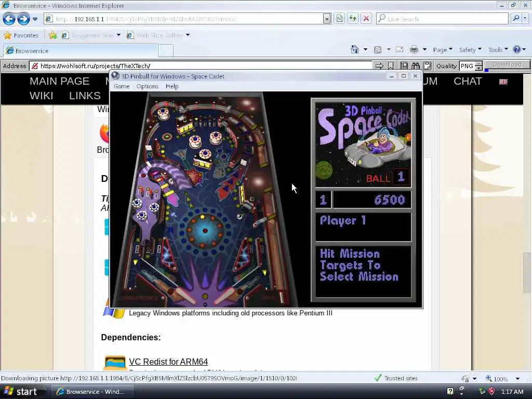Click the Browservice clipboard icon
The height and width of the screenshot is (399, 532).
[427, 66]
